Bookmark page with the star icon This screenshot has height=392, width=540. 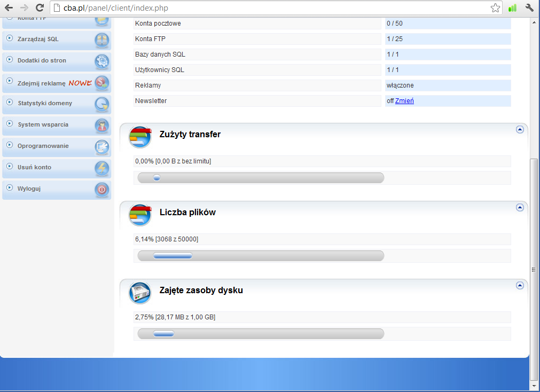495,7
